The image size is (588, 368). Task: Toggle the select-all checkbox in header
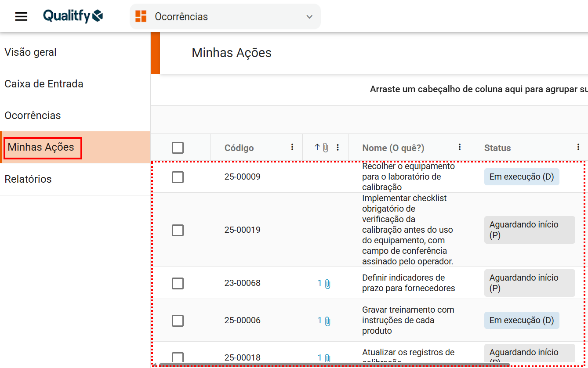pos(178,148)
